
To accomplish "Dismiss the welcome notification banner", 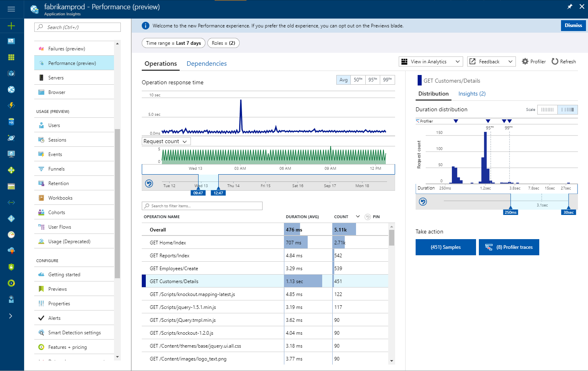I will (573, 25).
